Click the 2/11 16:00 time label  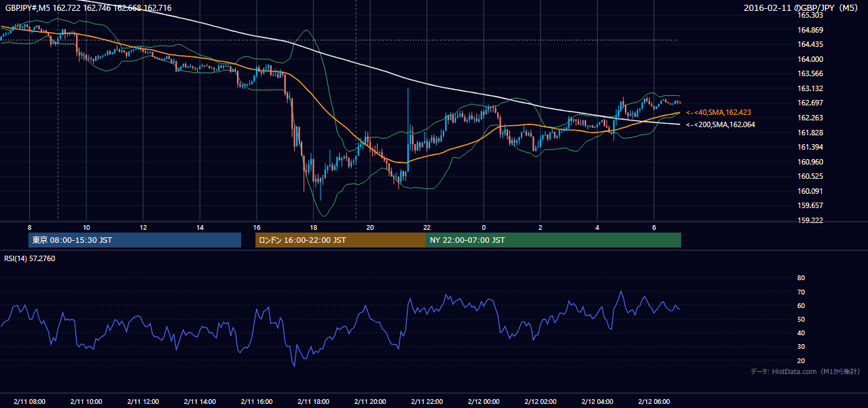(x=256, y=401)
